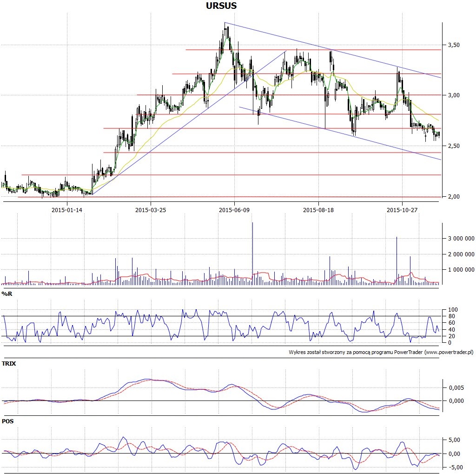Click the 5,00 POS axis value
Image resolution: width=476 pixels, height=474 pixels.
(454, 440)
